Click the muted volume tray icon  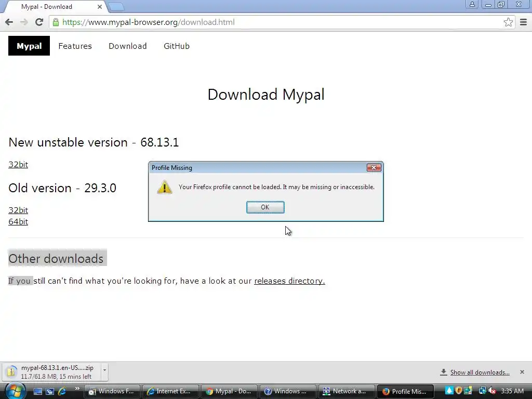[x=493, y=391]
